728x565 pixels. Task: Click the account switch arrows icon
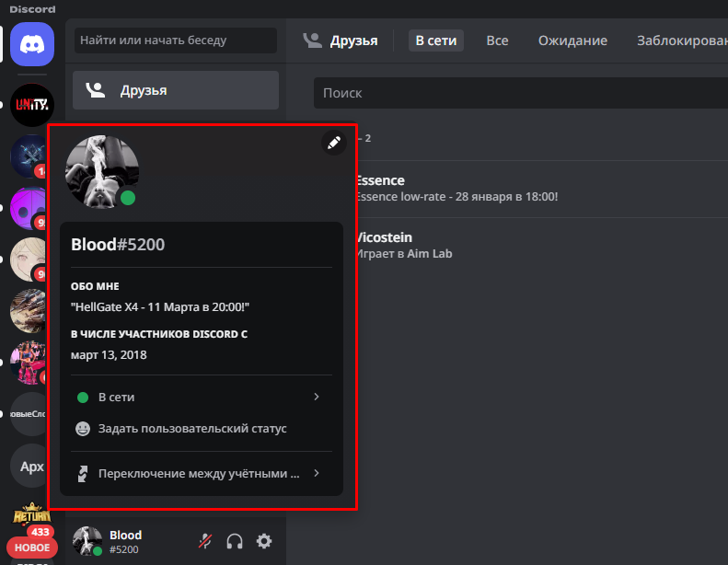click(83, 474)
